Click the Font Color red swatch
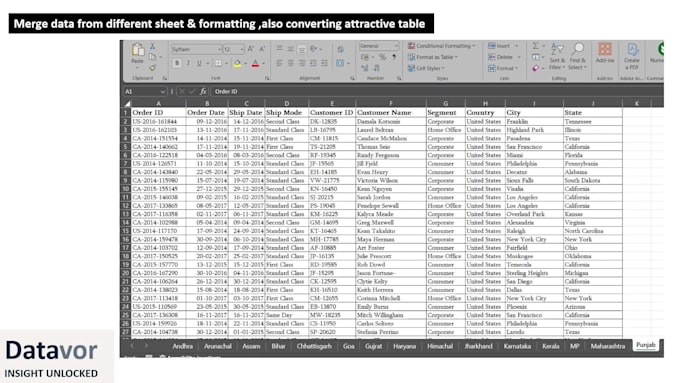The height and width of the screenshot is (383, 680). (256, 64)
